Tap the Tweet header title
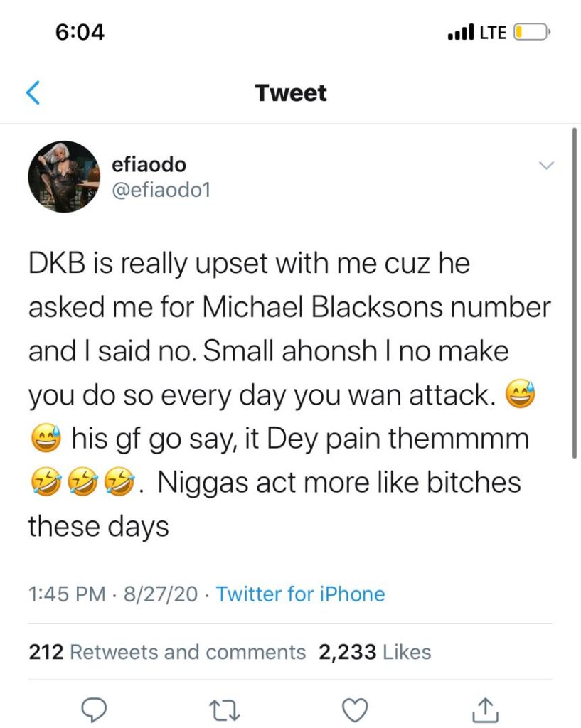 [291, 93]
